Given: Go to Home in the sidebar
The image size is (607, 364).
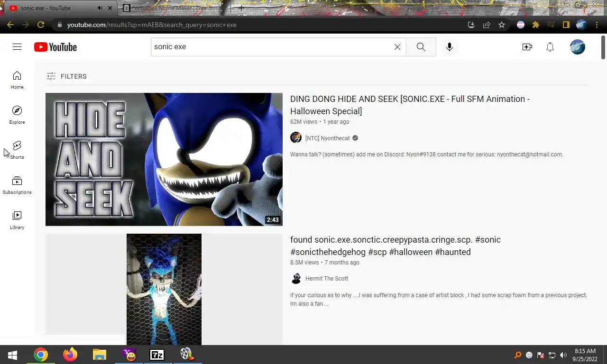Looking at the screenshot, I should [x=17, y=80].
